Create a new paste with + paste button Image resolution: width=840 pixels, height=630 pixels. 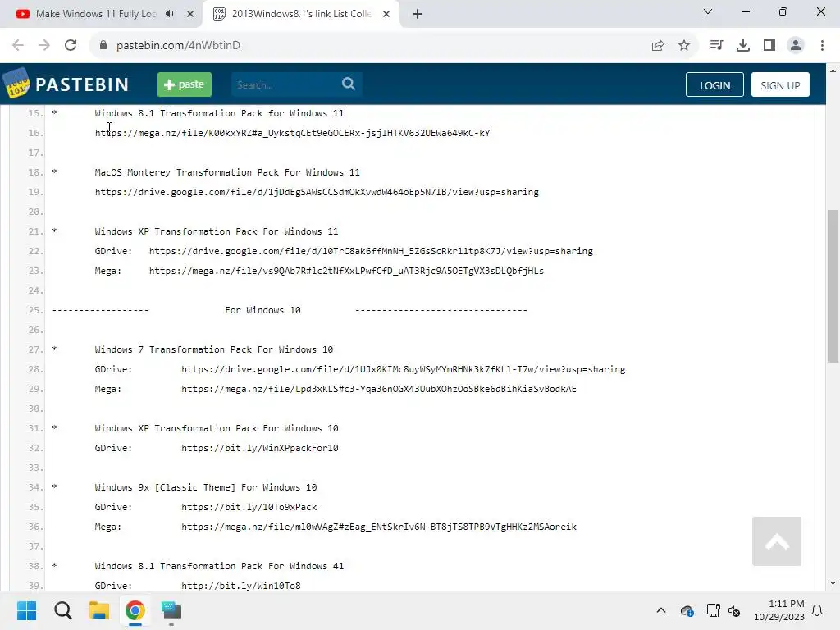(x=185, y=84)
